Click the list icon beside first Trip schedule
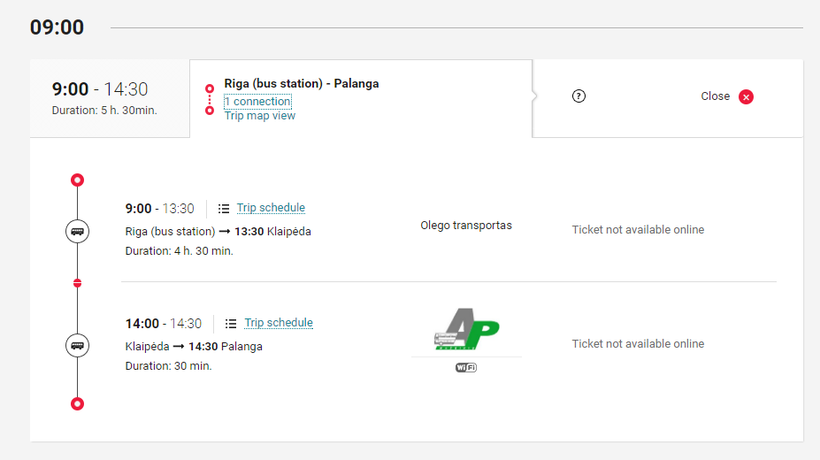The image size is (820, 460). (224, 209)
